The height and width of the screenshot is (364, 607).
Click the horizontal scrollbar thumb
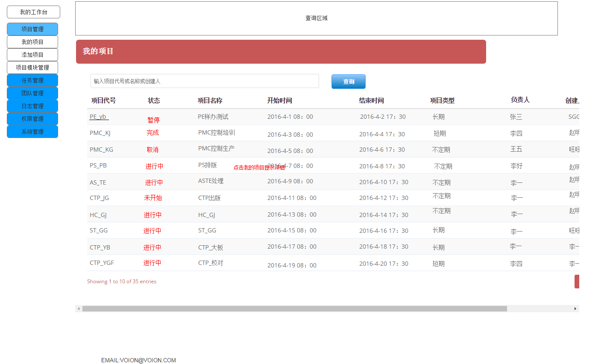click(x=294, y=308)
